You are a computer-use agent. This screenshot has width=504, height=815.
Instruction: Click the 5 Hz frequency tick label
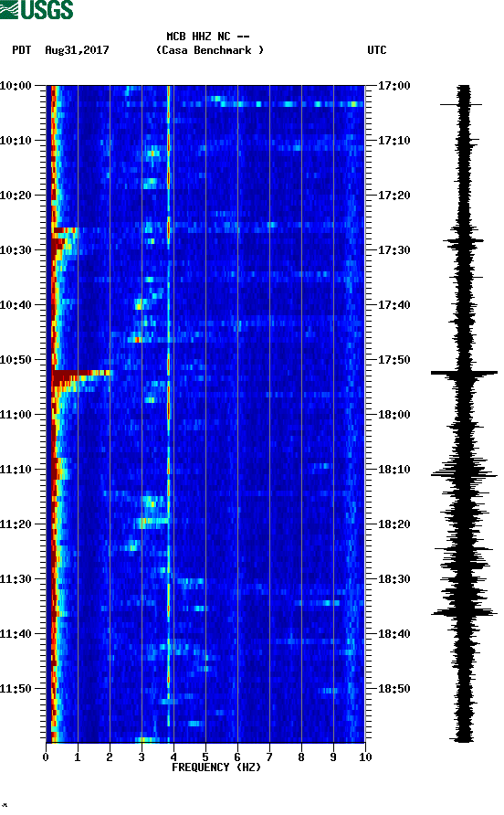pos(205,757)
